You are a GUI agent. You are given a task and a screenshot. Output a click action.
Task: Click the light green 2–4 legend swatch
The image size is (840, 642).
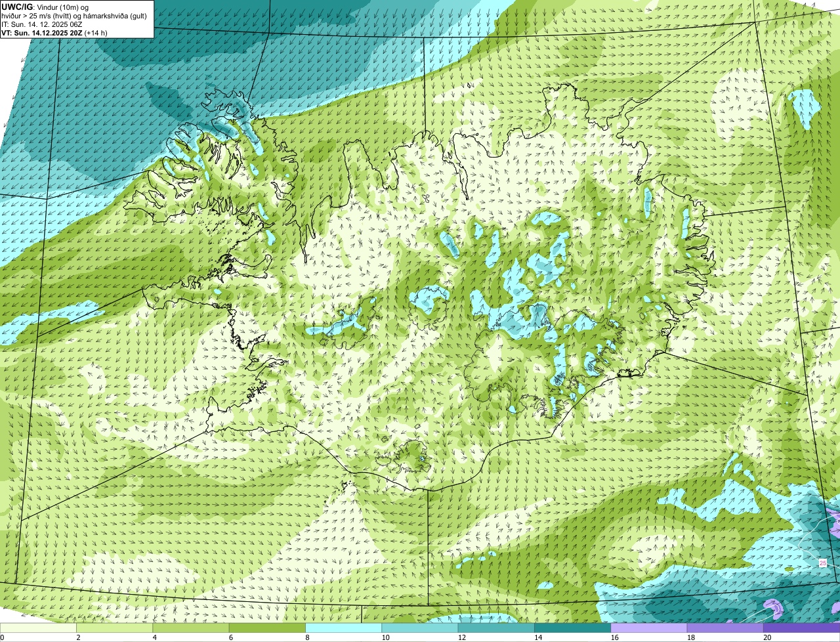click(115, 628)
